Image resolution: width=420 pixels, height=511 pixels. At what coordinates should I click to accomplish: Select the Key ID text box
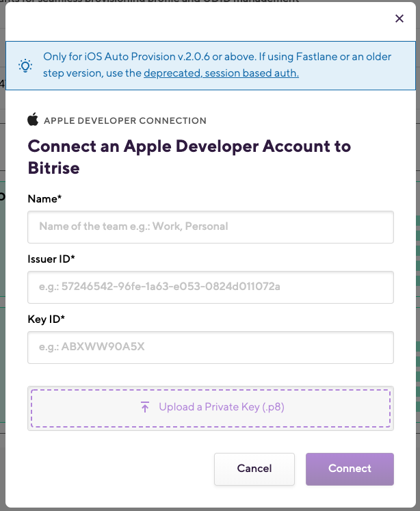211,348
